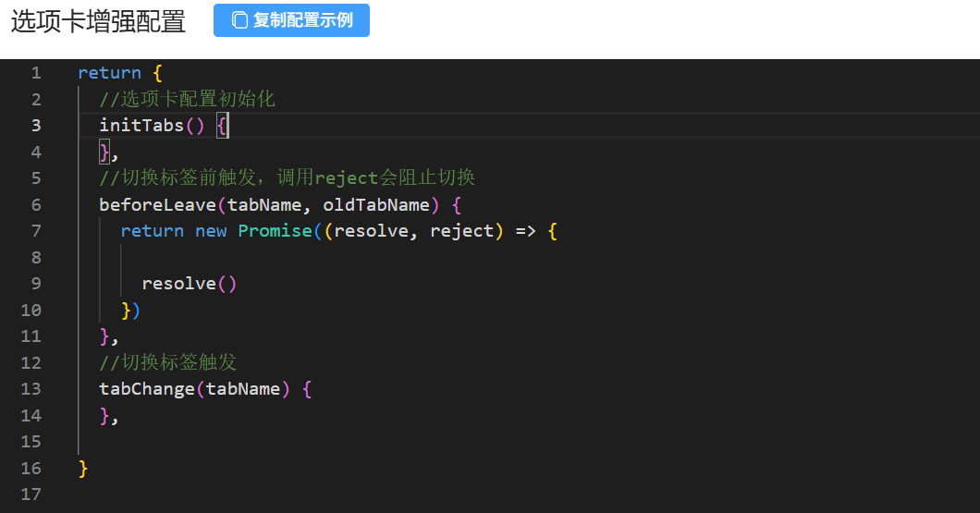The height and width of the screenshot is (513, 980).
Task: Place cursor on the initTabs function name
Action: pyautogui.click(x=141, y=126)
